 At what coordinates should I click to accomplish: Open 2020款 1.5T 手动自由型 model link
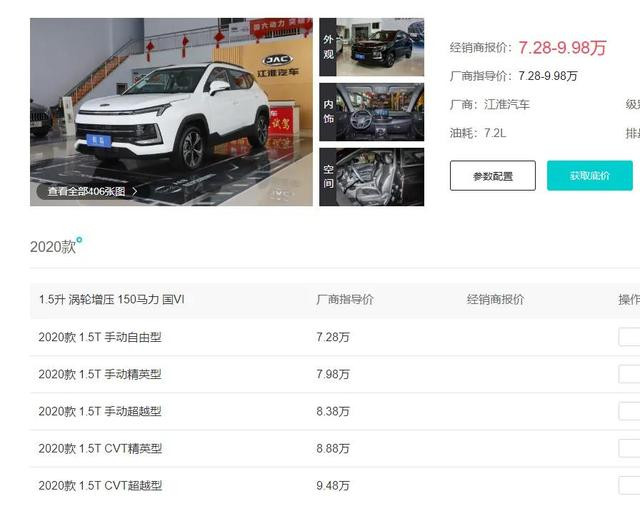pos(100,338)
